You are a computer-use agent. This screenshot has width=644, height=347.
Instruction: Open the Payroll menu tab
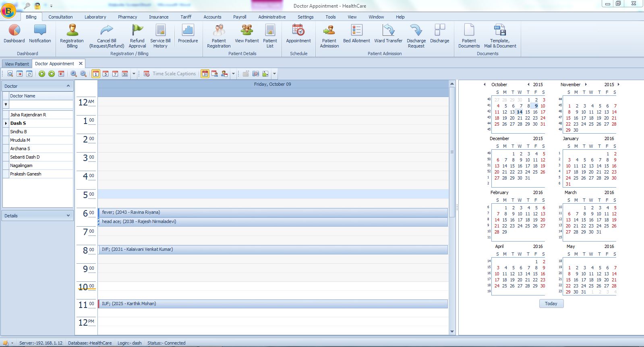point(240,17)
